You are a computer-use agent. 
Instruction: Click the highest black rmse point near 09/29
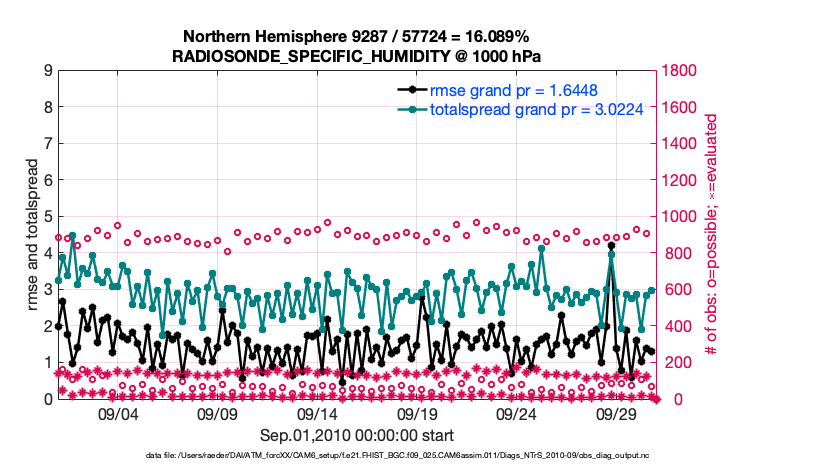point(611,246)
